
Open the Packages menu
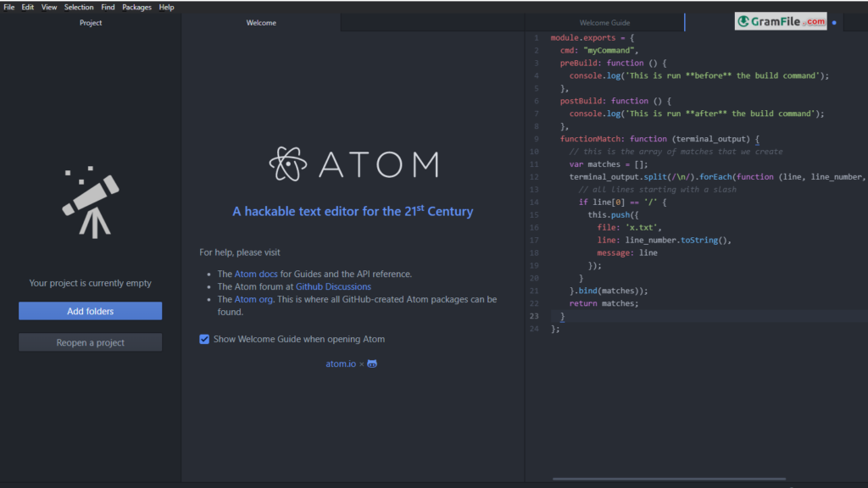point(136,7)
